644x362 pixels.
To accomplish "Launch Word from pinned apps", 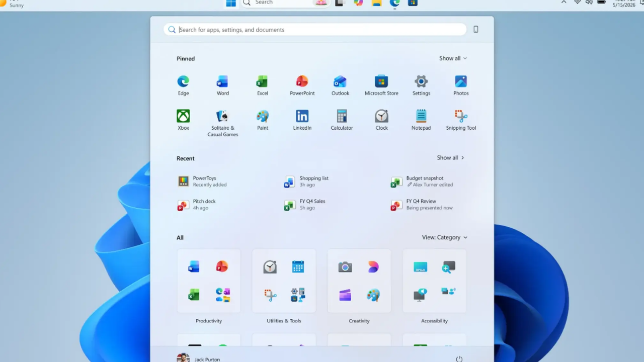I will [x=222, y=85].
